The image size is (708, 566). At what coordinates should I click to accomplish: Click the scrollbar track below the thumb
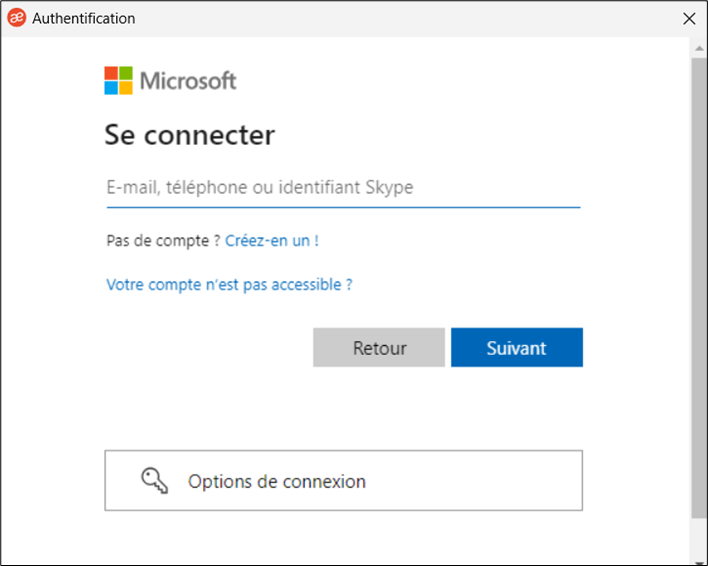[699, 539]
